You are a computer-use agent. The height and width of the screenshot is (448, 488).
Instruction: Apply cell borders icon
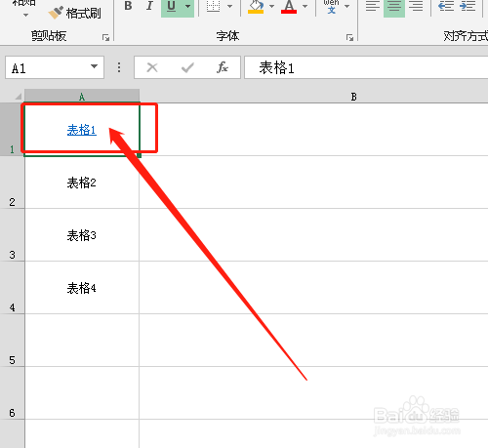coord(214,7)
